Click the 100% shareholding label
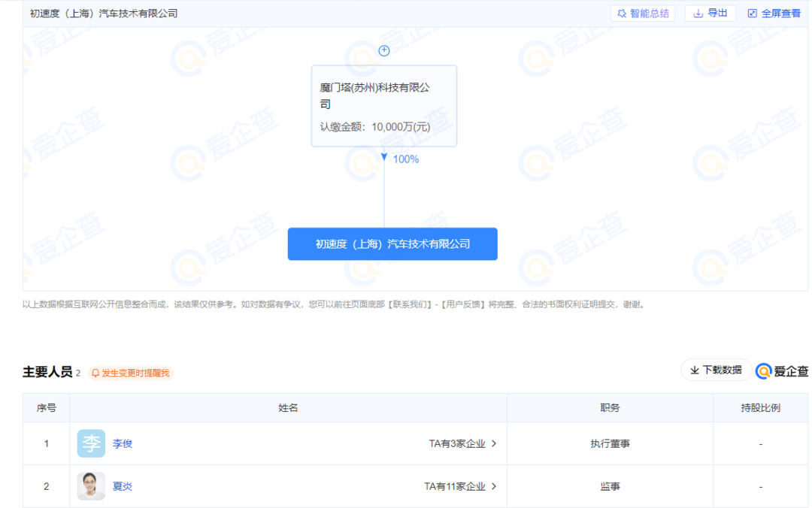 [x=405, y=159]
